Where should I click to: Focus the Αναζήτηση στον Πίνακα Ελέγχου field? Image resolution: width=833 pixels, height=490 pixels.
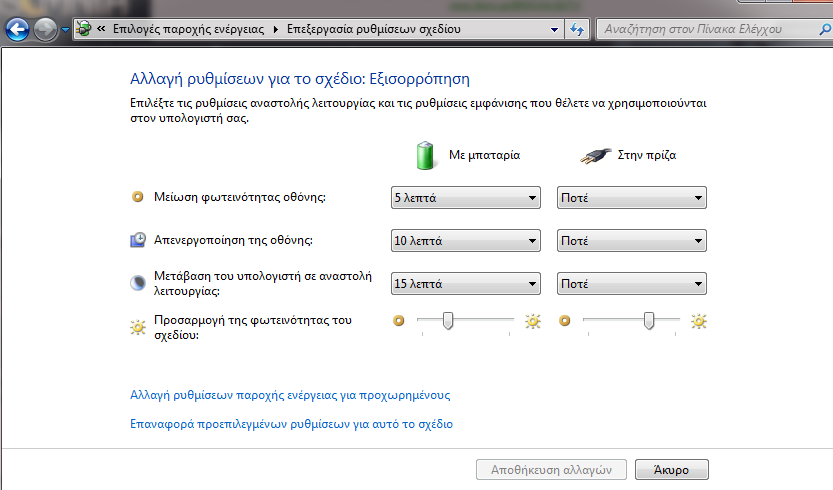tap(707, 29)
